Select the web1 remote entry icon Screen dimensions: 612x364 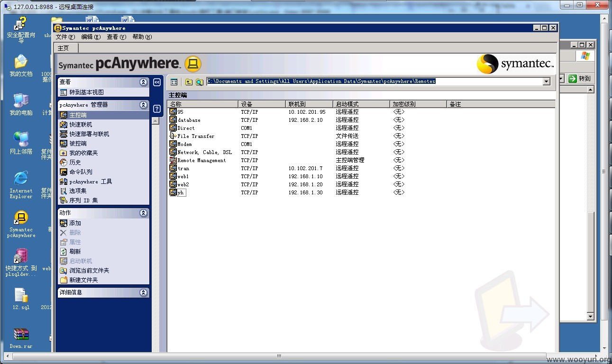(173, 176)
